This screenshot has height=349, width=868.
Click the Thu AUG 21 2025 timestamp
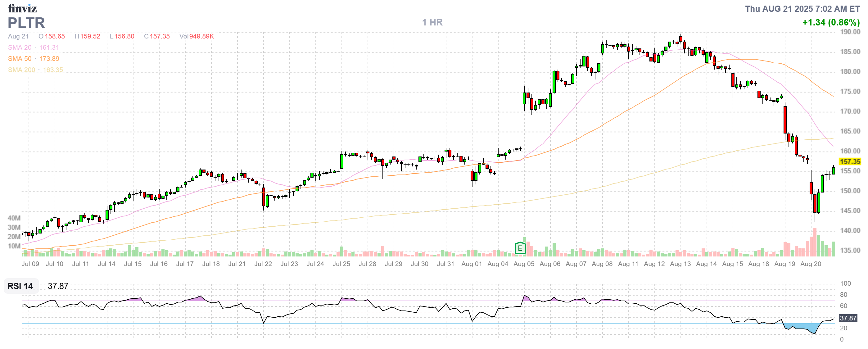802,9
